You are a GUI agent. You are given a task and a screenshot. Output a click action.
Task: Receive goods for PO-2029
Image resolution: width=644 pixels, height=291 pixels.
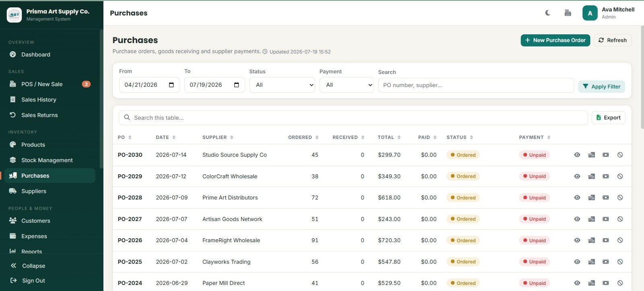591,176
